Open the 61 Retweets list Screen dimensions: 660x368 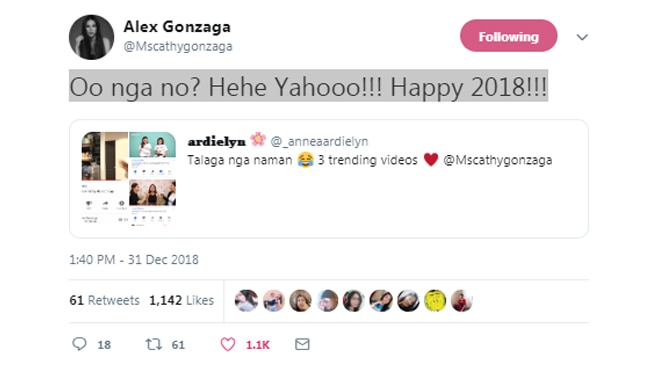(x=104, y=300)
